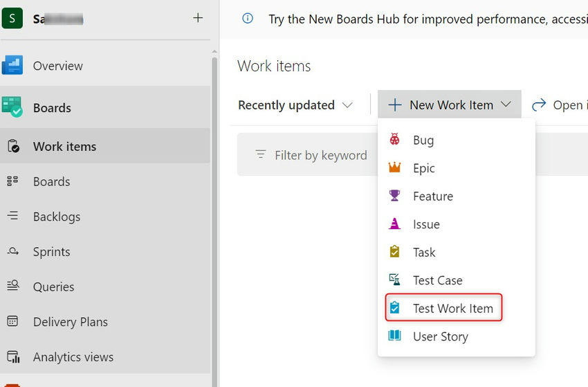Click the Issue cone icon
588x387 pixels.
tap(394, 224)
